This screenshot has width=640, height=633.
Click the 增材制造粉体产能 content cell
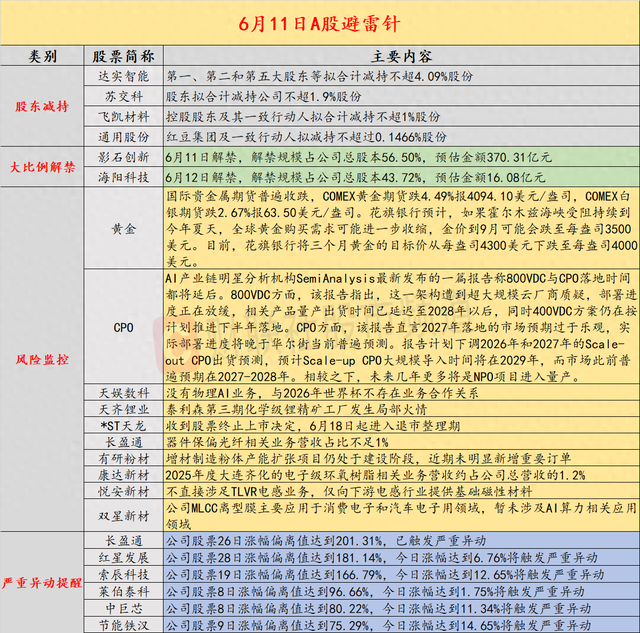(401, 458)
